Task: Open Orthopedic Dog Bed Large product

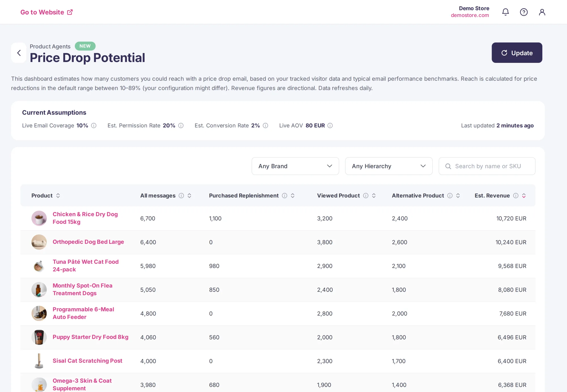Action: pyautogui.click(x=88, y=242)
